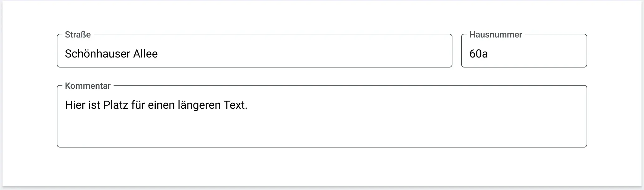Click the Hausnummer floating label

(x=495, y=35)
